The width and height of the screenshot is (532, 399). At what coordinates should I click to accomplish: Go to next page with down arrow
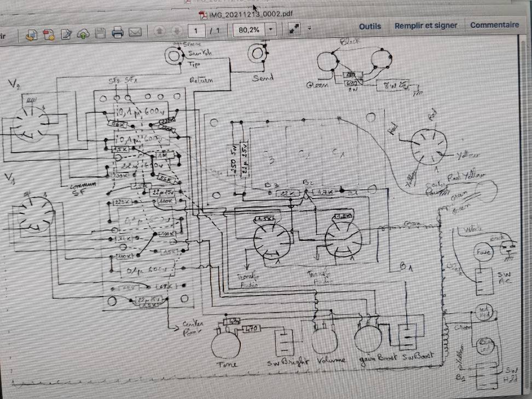coord(176,31)
